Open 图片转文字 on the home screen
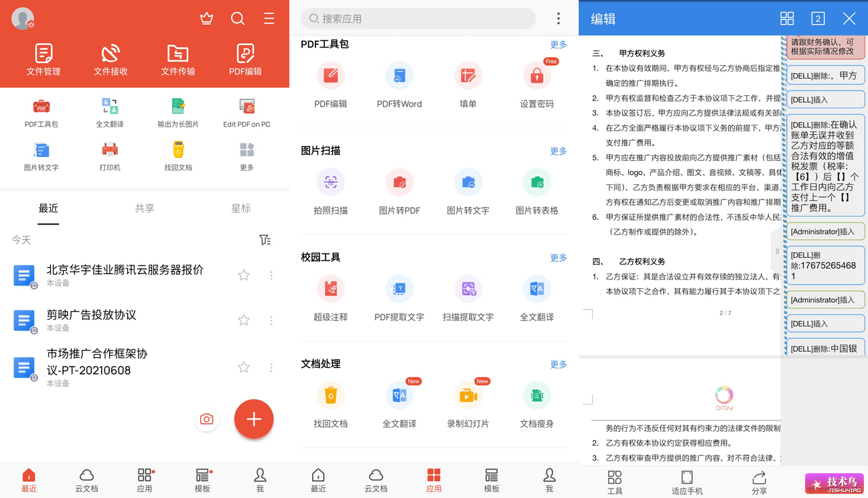 point(42,156)
